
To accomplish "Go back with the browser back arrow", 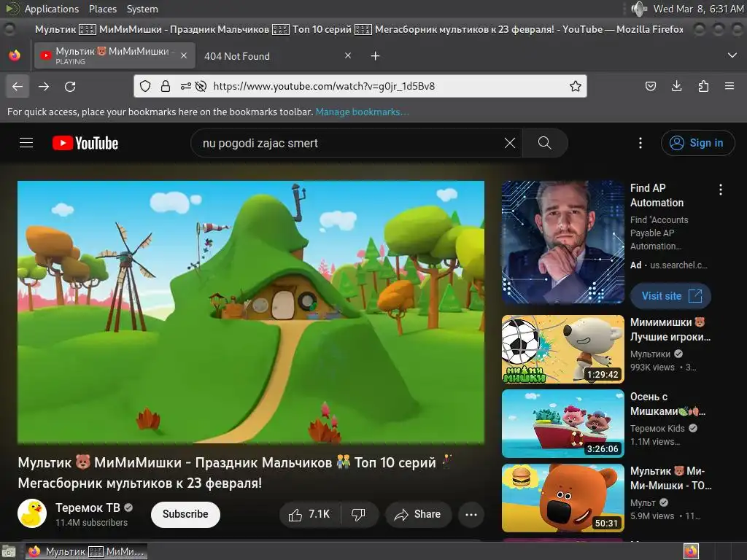I will (18, 87).
